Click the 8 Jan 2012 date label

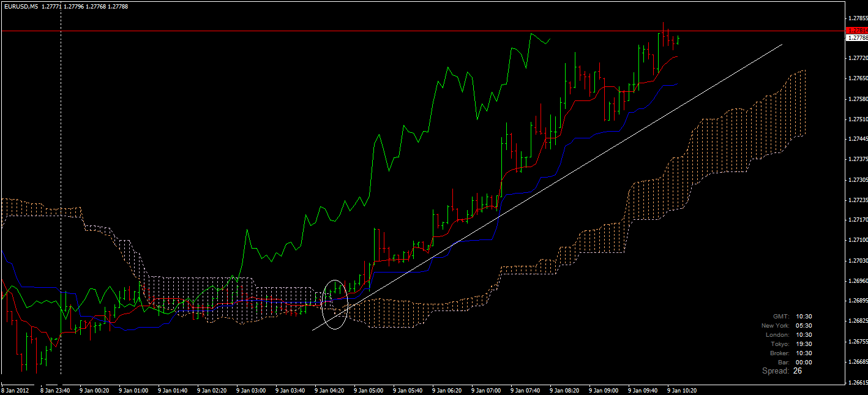coord(16,389)
